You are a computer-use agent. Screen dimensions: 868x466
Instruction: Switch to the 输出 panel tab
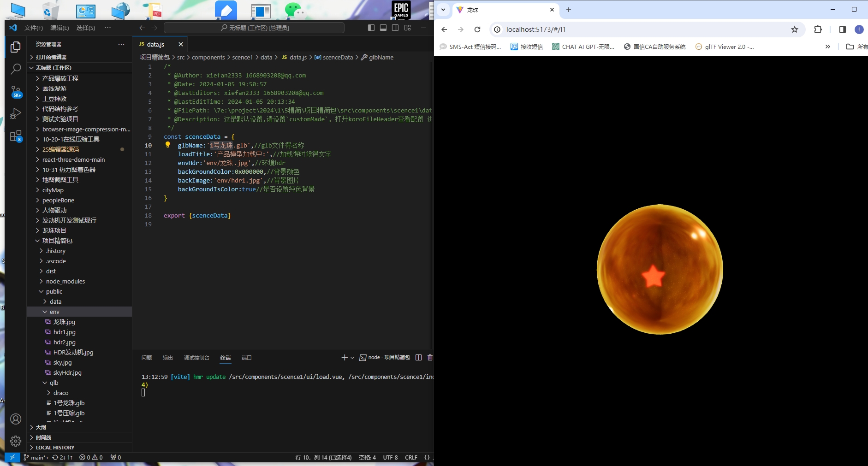tap(168, 358)
